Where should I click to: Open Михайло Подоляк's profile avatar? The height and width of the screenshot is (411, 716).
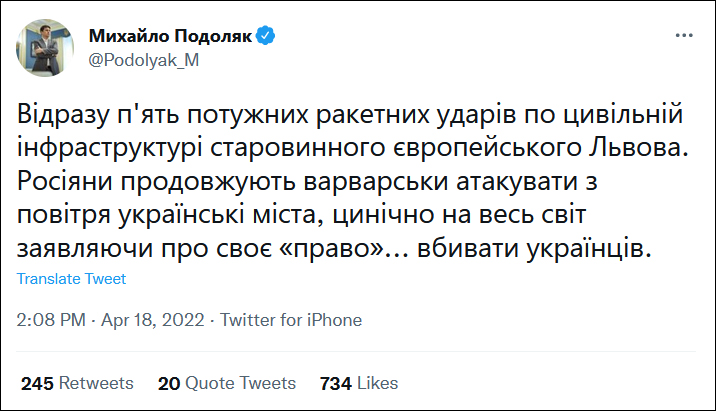coord(44,46)
